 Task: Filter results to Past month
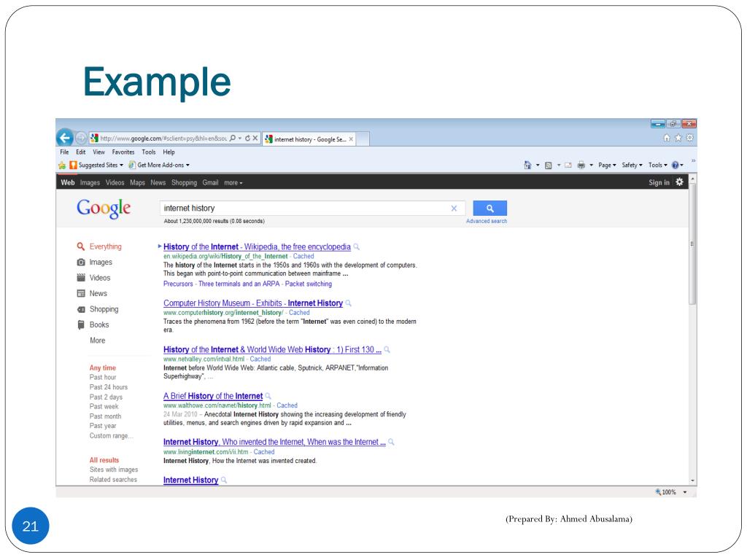105,416
